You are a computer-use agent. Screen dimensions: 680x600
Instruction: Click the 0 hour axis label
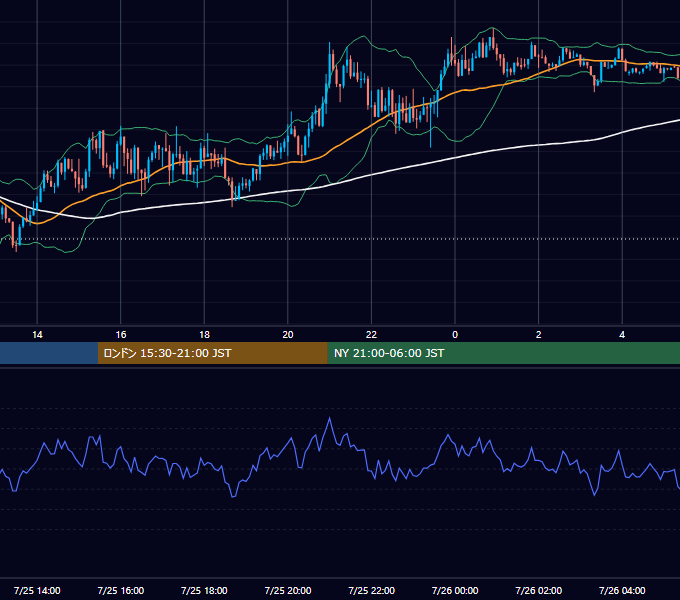pos(455,335)
